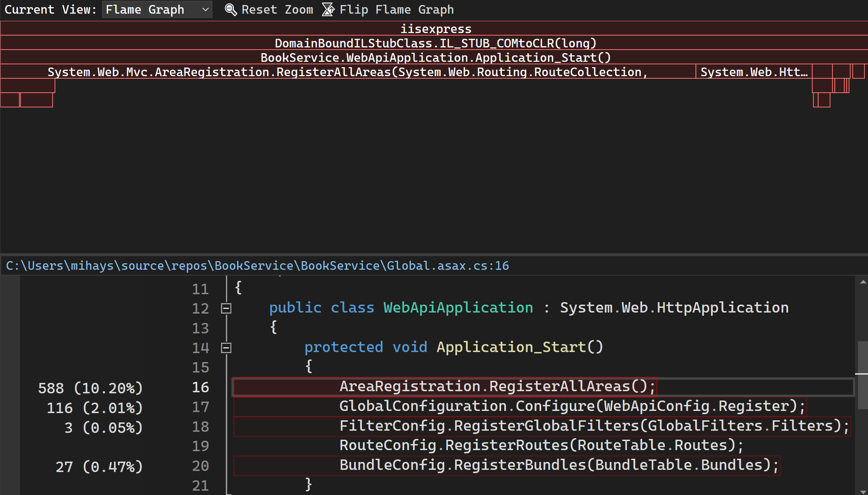Click the Flip Flame Graph icon
This screenshot has height=495, width=868.
pos(330,9)
